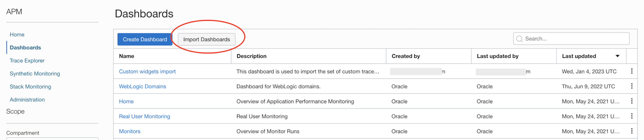Sort the table by Name column header

click(x=127, y=56)
